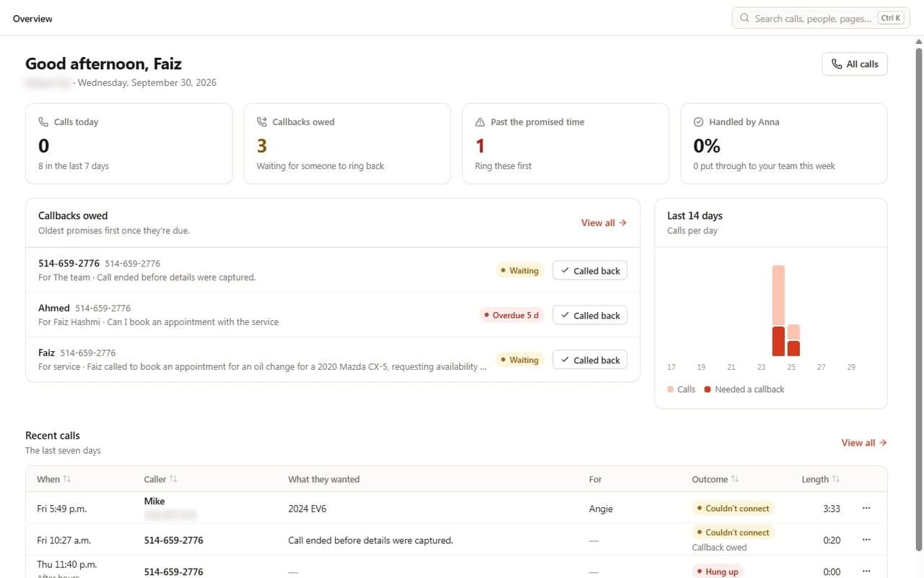Click the callback phone icon beside Callbacks owed

pos(262,122)
